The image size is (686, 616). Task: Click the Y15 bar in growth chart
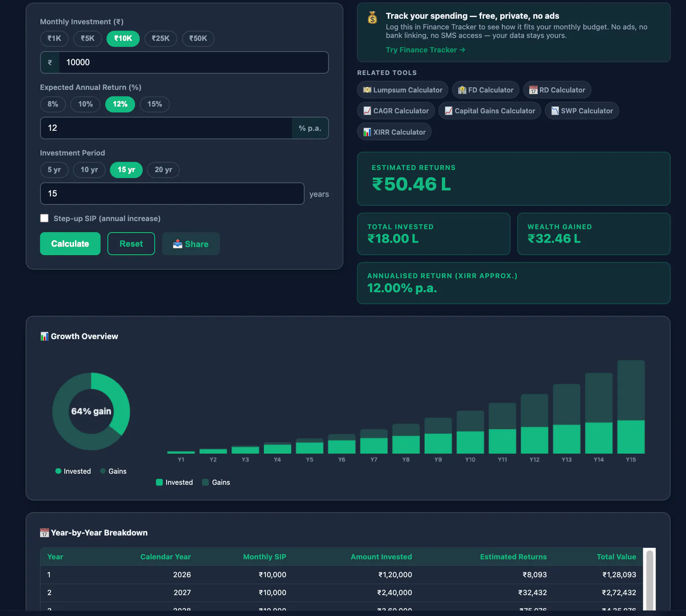coord(631,407)
